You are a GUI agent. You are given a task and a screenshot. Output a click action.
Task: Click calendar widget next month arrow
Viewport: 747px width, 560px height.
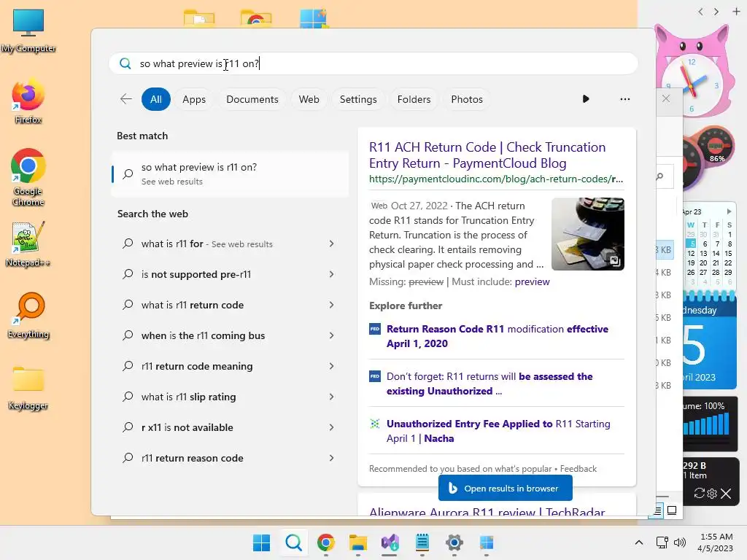point(729,211)
